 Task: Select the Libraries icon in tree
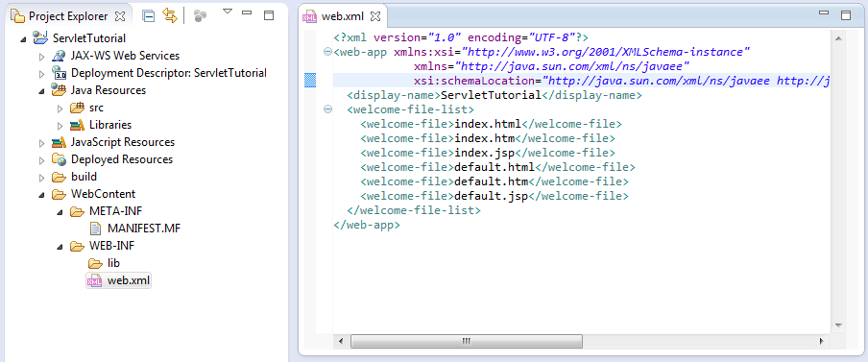[77, 125]
